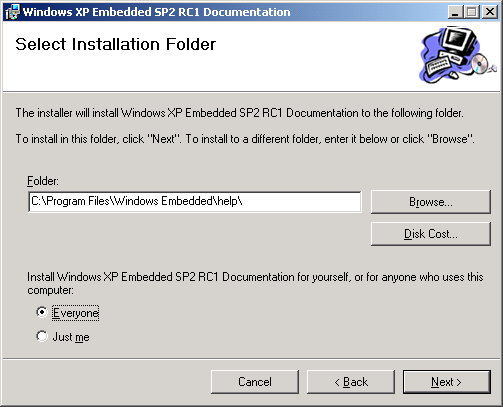Click the 'To install in this folder' instruction text

coord(245,139)
